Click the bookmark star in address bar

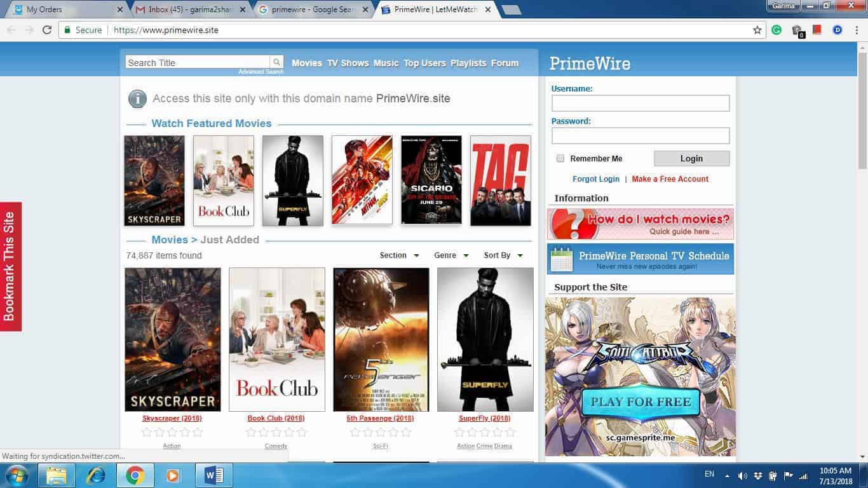click(x=757, y=30)
